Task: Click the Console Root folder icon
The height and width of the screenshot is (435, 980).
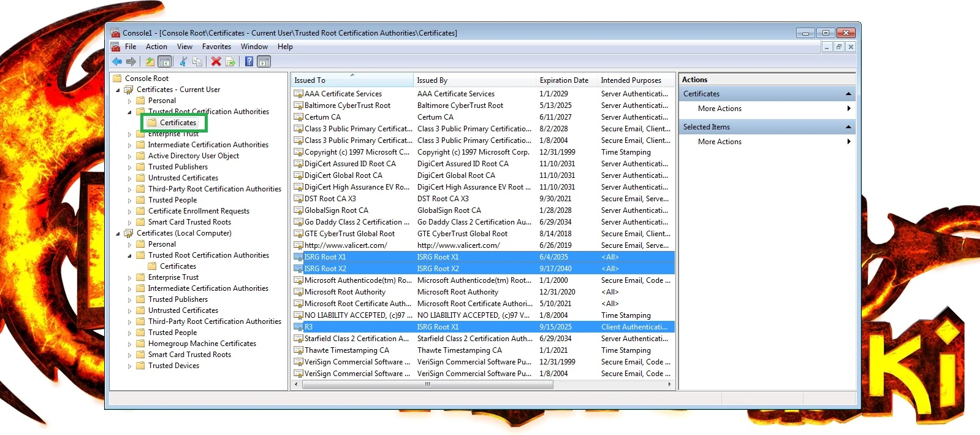Action: click(117, 79)
